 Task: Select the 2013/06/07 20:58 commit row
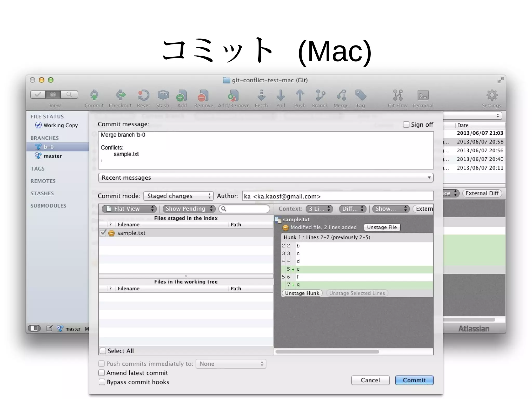pos(474,142)
